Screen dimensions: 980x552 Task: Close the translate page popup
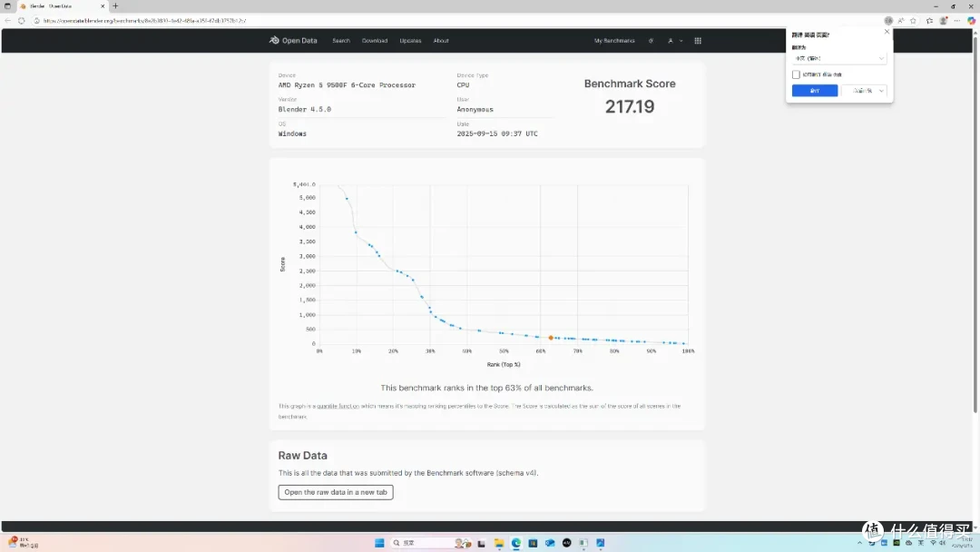(x=887, y=31)
